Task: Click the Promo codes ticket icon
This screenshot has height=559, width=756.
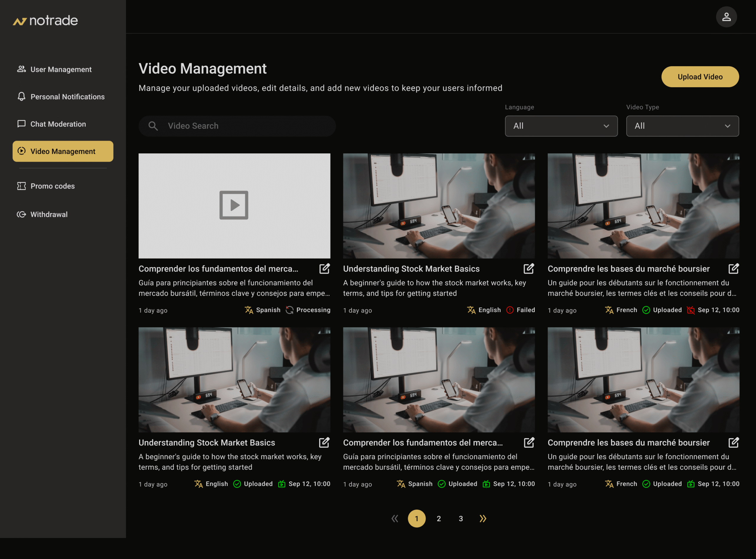Action: [21, 186]
